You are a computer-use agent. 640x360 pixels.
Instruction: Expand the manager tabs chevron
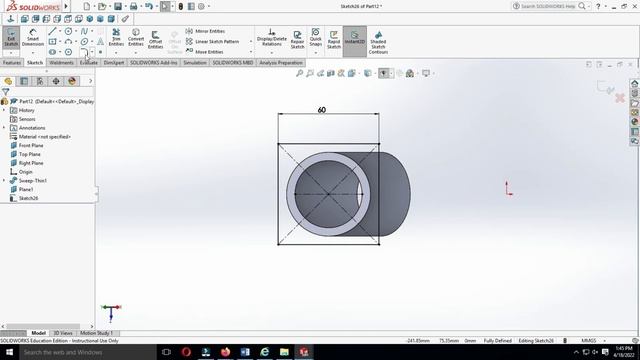pos(90,81)
